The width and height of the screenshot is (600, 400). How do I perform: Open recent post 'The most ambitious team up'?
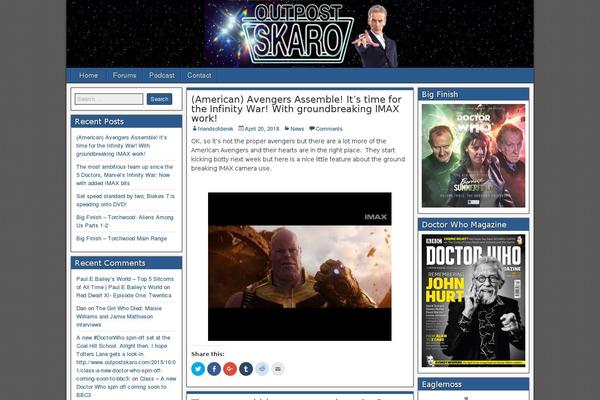tap(124, 175)
